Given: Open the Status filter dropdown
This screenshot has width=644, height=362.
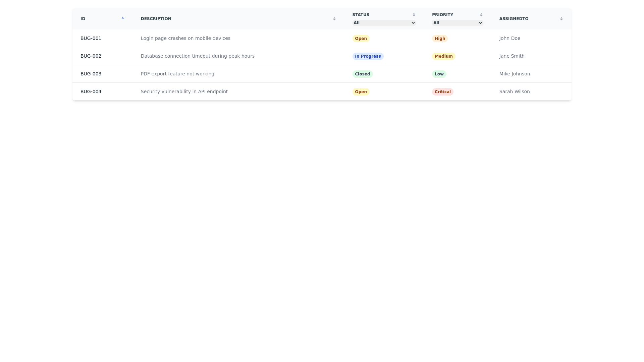Looking at the screenshot, I should (384, 23).
